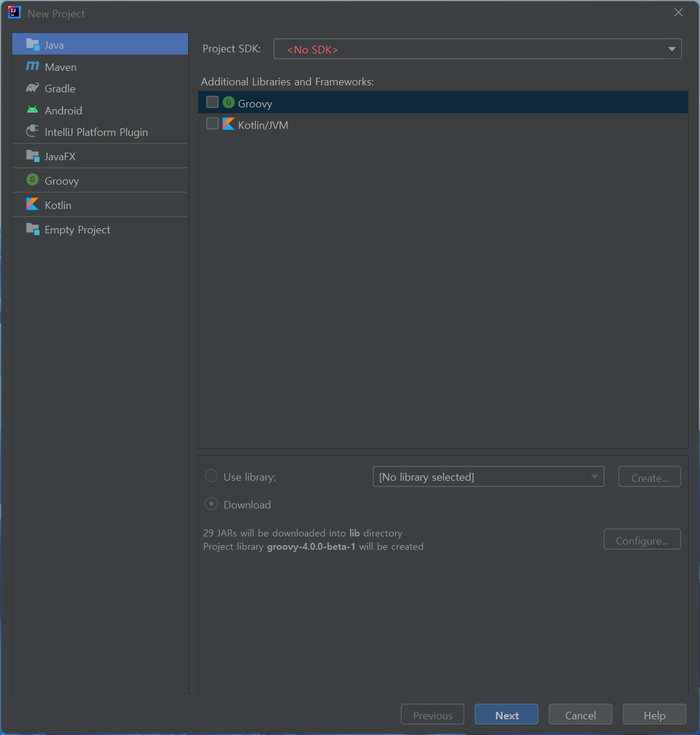Pick the Empty Project folder icon
Image resolution: width=700 pixels, height=735 pixels.
tap(33, 229)
